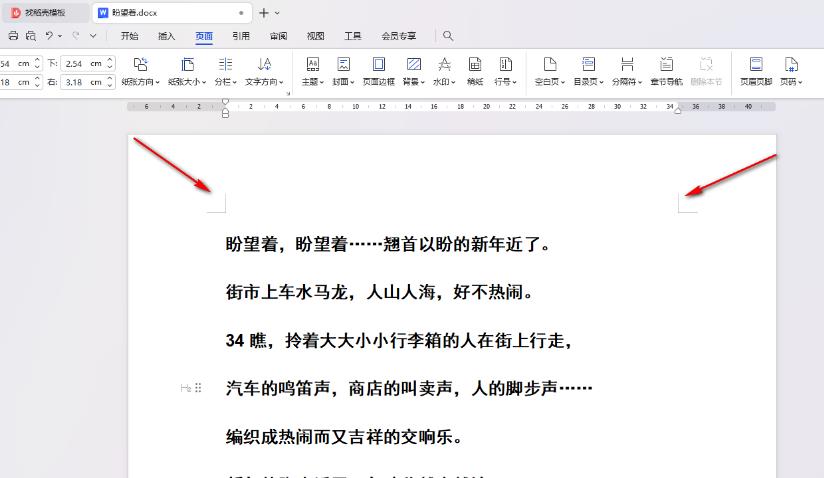Open the 工具 ribbon tab
Viewport: 824px width, 478px height.
tap(353, 36)
